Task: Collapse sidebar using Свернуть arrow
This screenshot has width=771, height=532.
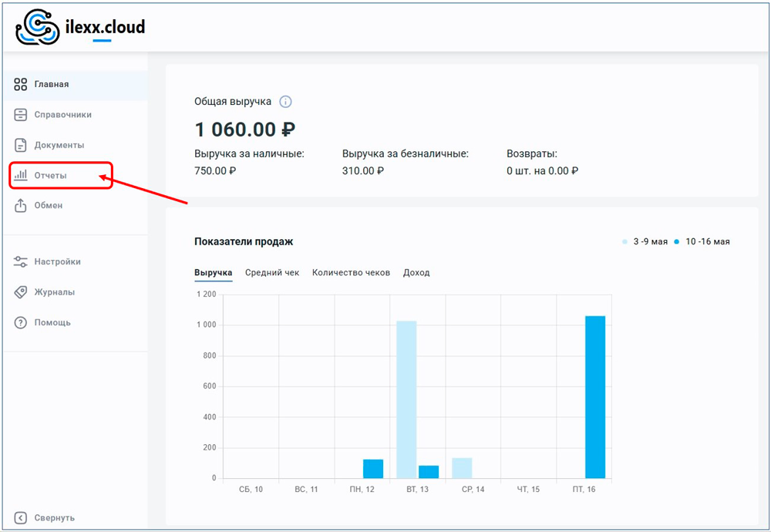Action: point(21,518)
